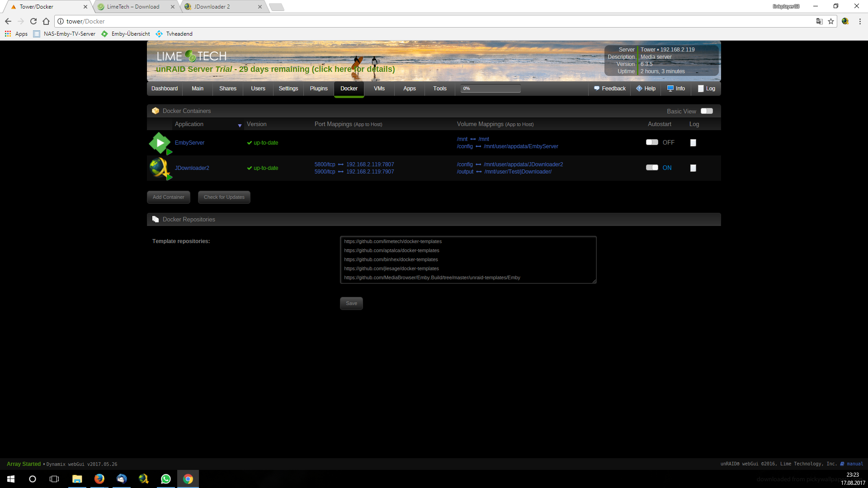Image resolution: width=868 pixels, height=488 pixels.
Task: Click the EmbyServer container icon
Action: point(160,143)
